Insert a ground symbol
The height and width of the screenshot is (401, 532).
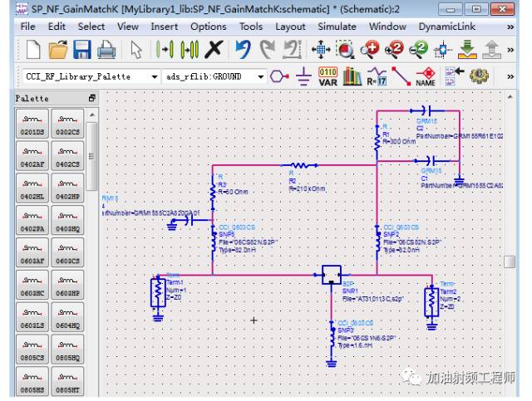303,76
